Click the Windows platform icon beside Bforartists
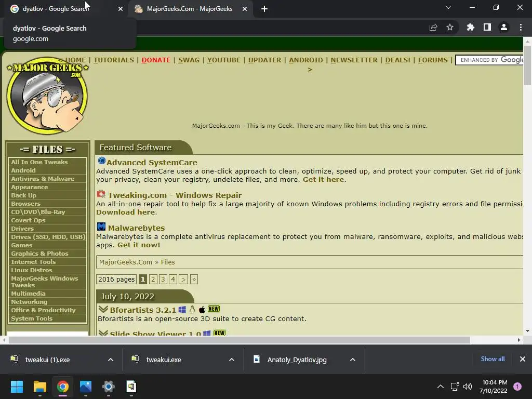Viewport: 532px width, 399px height. 182,310
